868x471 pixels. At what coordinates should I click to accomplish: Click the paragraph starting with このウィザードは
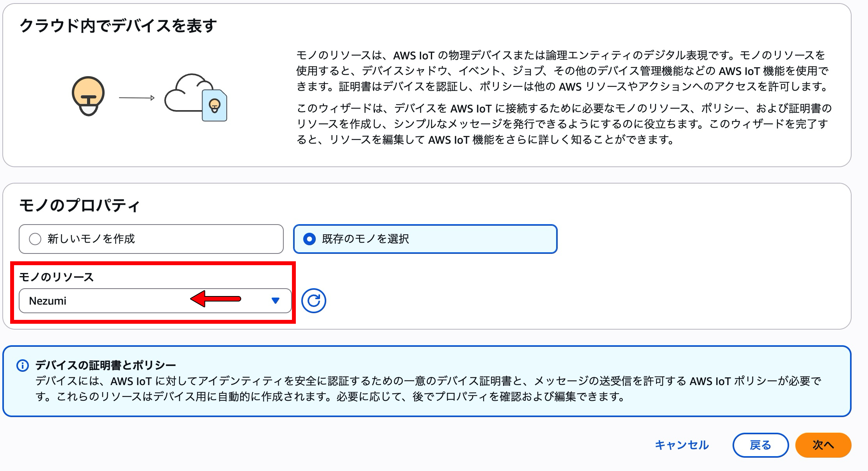(x=562, y=124)
